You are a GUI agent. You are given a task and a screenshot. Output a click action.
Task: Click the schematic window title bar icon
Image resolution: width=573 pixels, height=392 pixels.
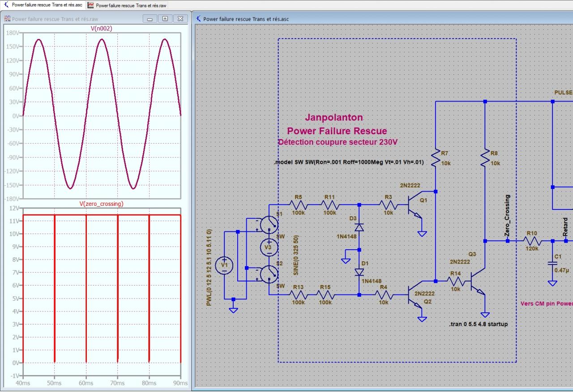(x=198, y=19)
